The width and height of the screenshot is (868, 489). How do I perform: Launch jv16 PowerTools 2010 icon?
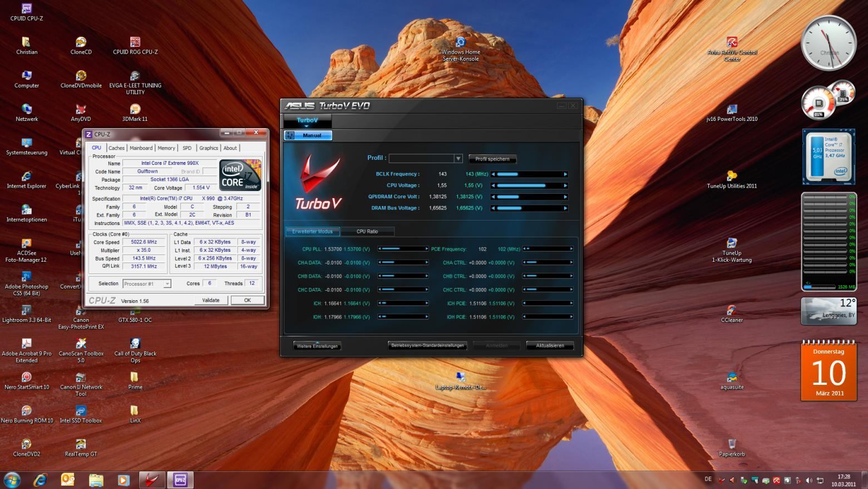732,113
